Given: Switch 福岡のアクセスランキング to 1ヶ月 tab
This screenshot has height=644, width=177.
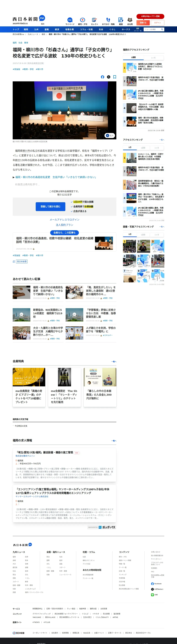Looking at the screenshot, I should tap(153, 58).
